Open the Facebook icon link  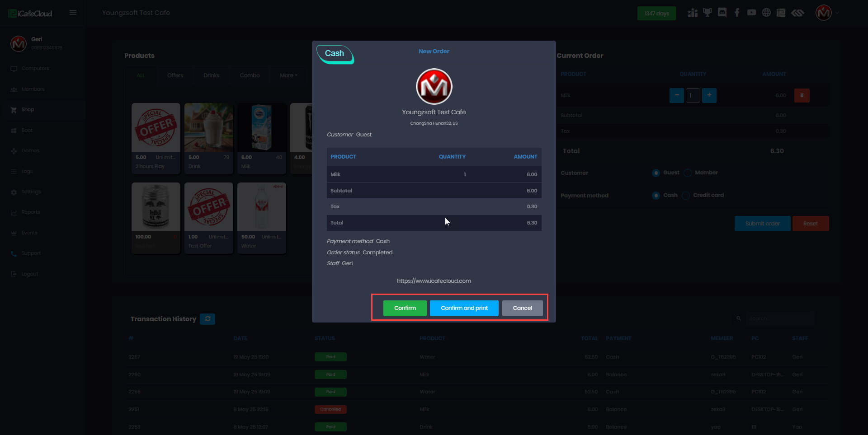point(737,13)
